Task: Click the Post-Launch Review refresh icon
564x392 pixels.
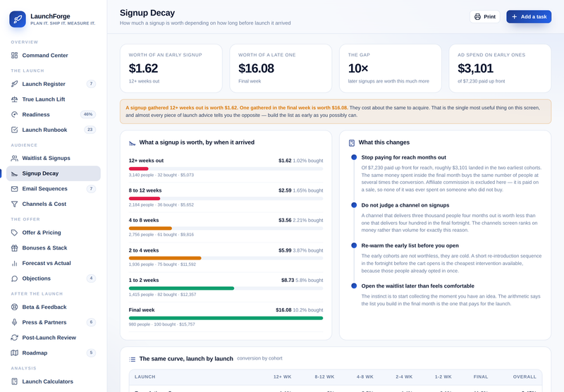Action: click(x=14, y=338)
